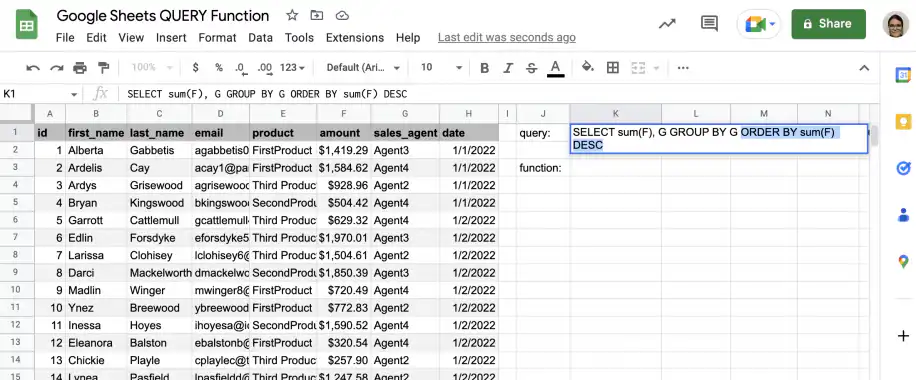This screenshot has height=380, width=916.
Task: Select column K header
Action: tap(616, 113)
